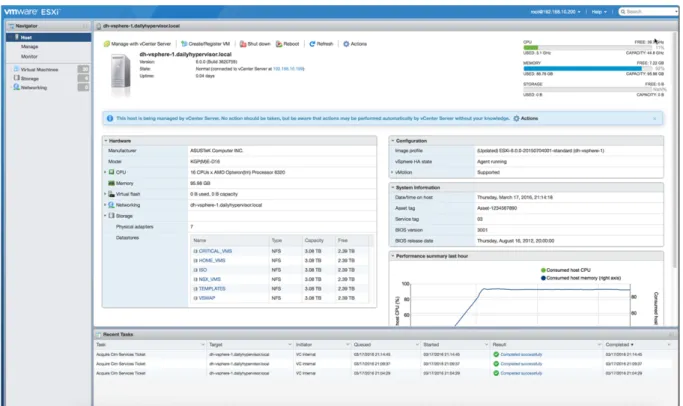Image resolution: width=683 pixels, height=406 pixels.
Task: Click the Storage icon in Hardware panel
Action: [112, 216]
